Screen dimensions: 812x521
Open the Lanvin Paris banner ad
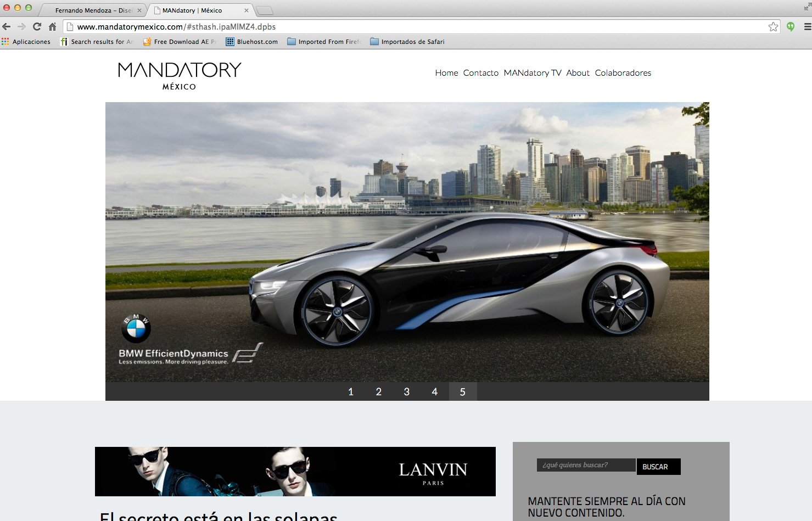pyautogui.click(x=295, y=472)
